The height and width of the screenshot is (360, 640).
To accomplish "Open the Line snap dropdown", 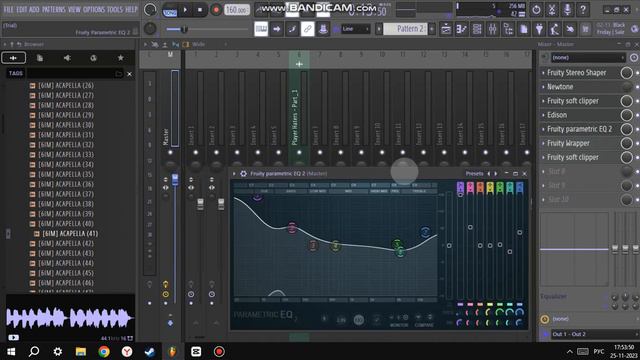I will pos(355,29).
